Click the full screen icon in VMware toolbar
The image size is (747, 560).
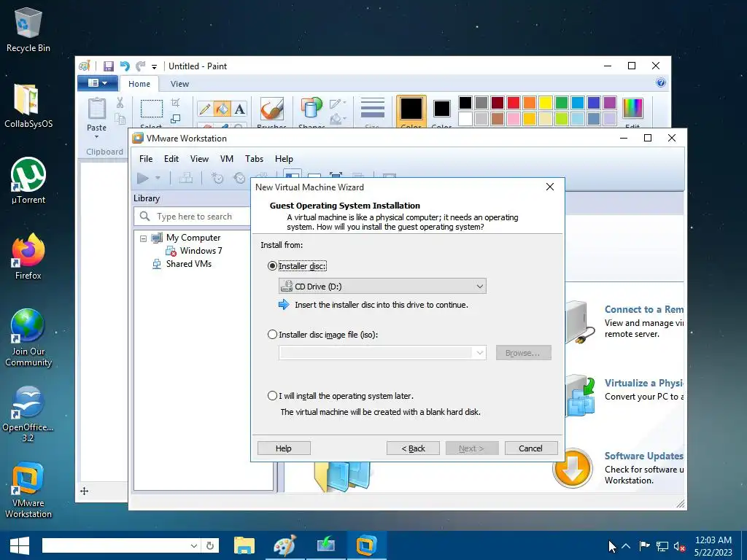(336, 175)
